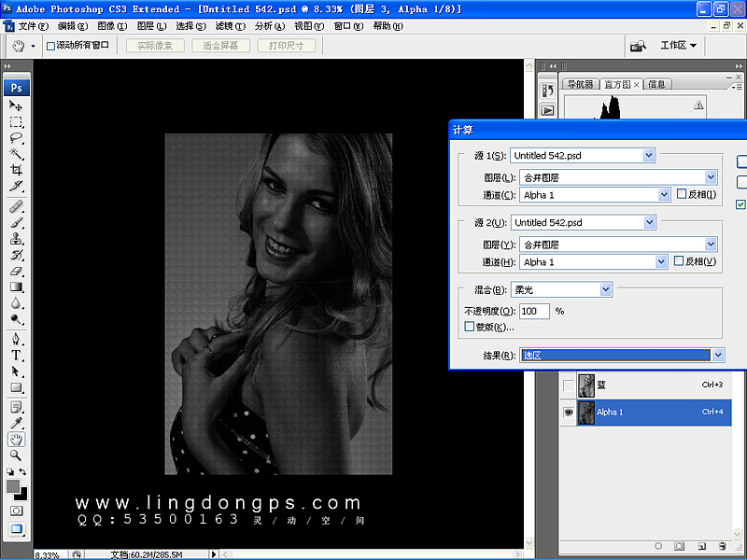This screenshot has height=560, width=747.
Task: Delete current channel trash icon
Action: click(x=722, y=546)
